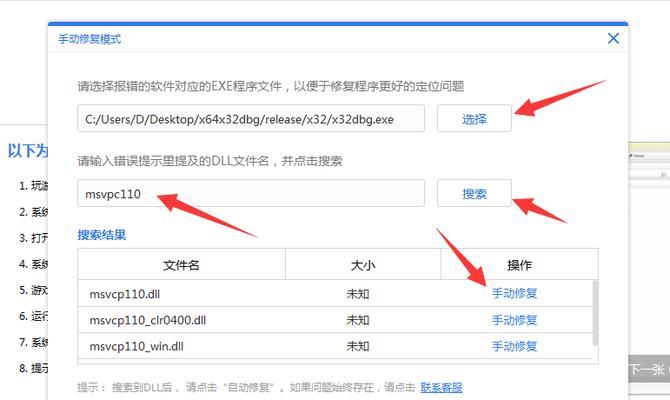The image size is (670, 400).
Task: Focus the EXE path input field
Action: [x=251, y=118]
